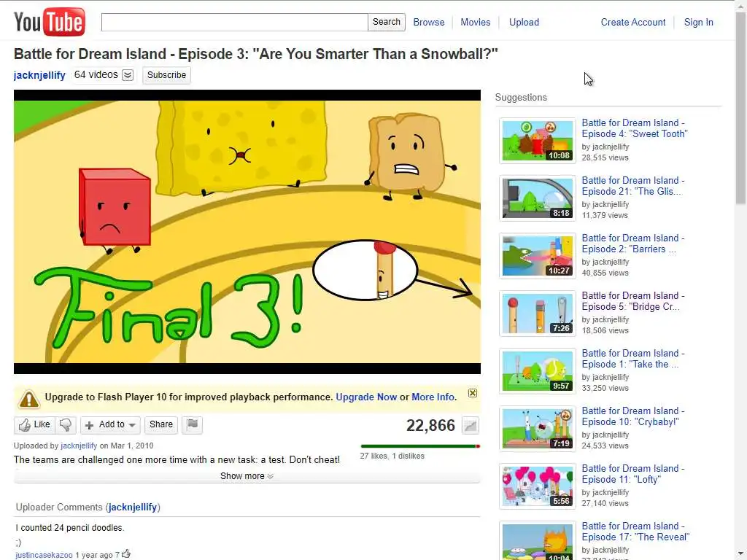Go to the Movies section
This screenshot has width=747, height=560.
[x=475, y=23]
